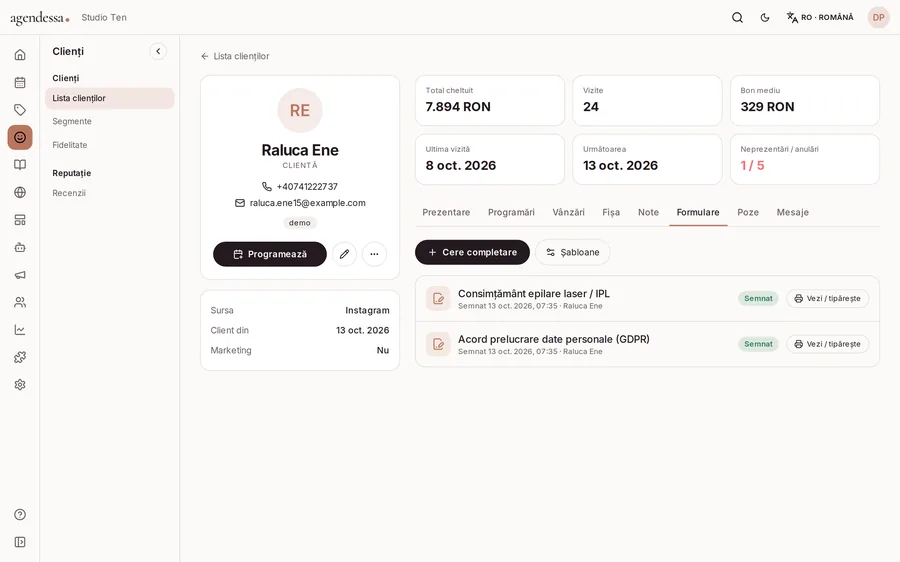Click Vezi / tipărește for the GDPR form
The image size is (900, 562).
click(x=828, y=344)
